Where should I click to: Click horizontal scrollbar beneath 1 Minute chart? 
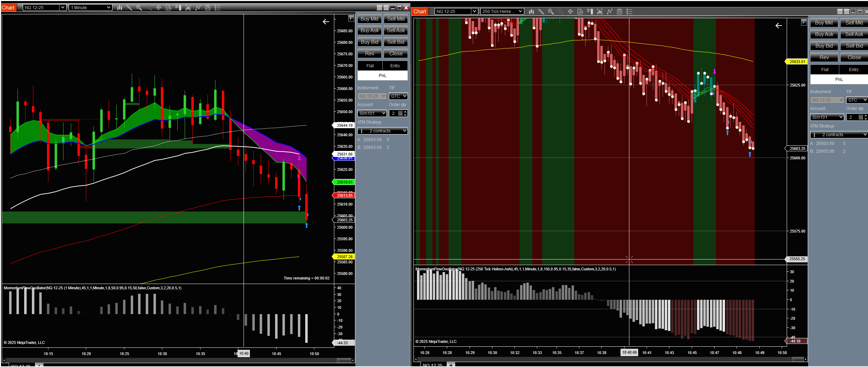point(175,360)
